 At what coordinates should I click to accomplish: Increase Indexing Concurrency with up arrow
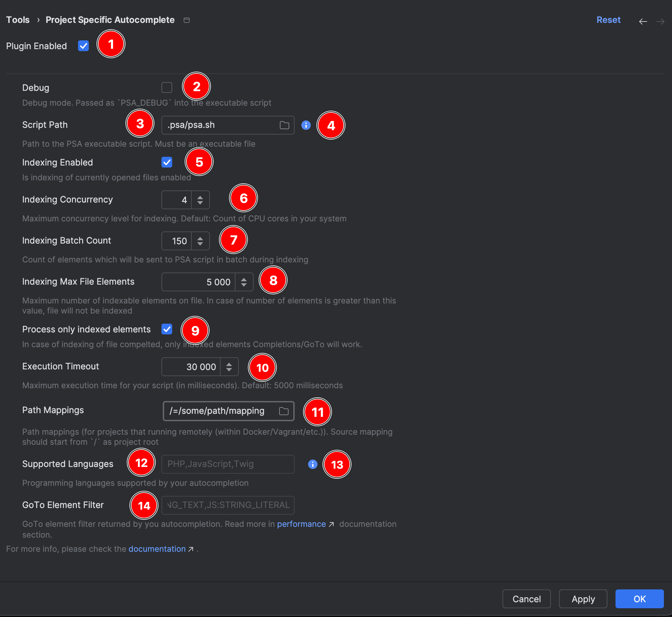[x=200, y=197]
